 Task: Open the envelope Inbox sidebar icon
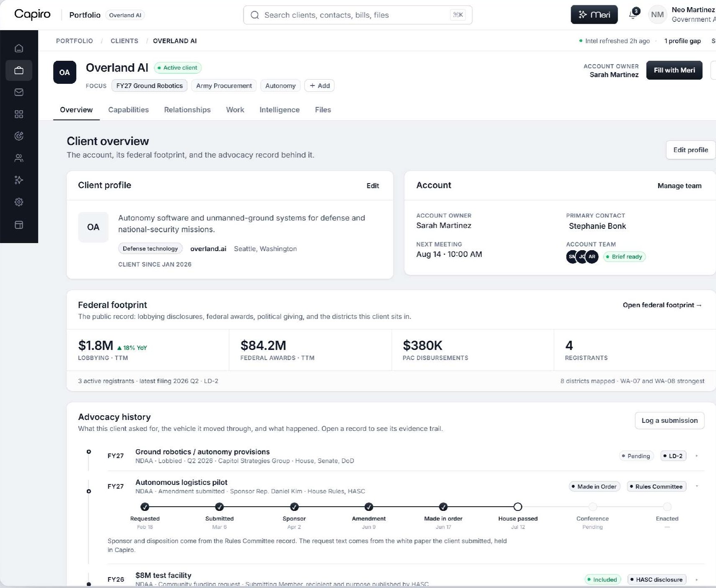pos(19,92)
